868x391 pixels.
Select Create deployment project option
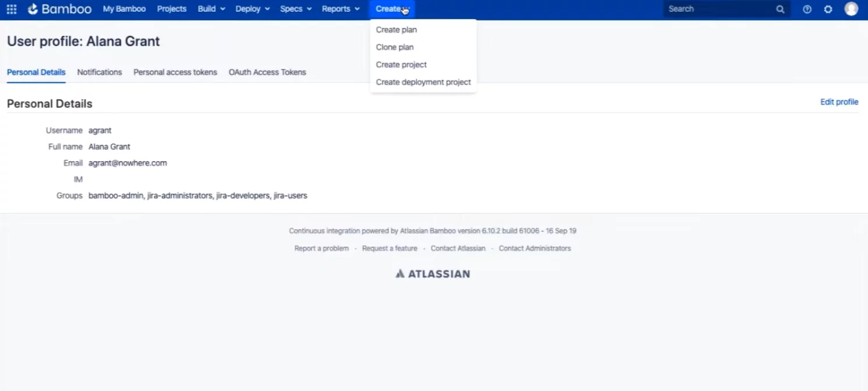tap(423, 82)
